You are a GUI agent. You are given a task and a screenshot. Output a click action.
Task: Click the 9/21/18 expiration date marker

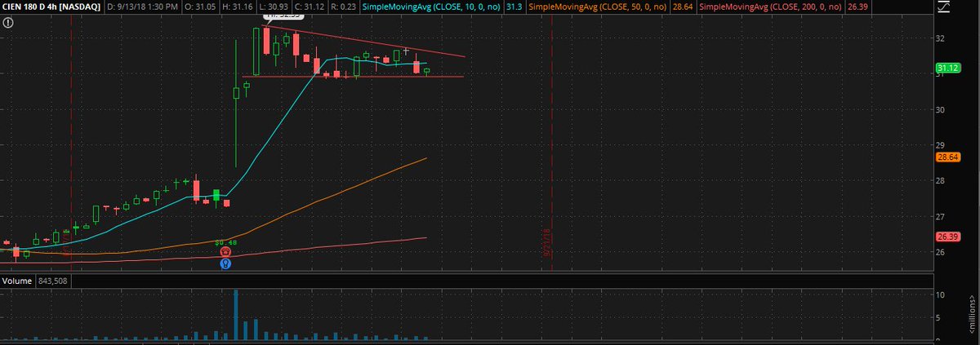pyautogui.click(x=549, y=243)
